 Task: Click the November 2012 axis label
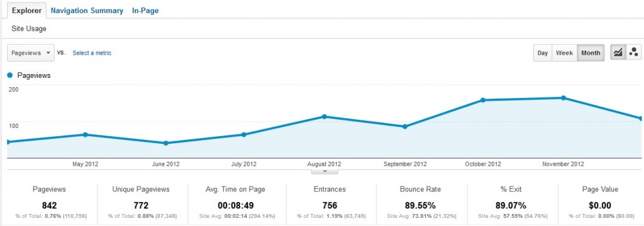click(563, 164)
